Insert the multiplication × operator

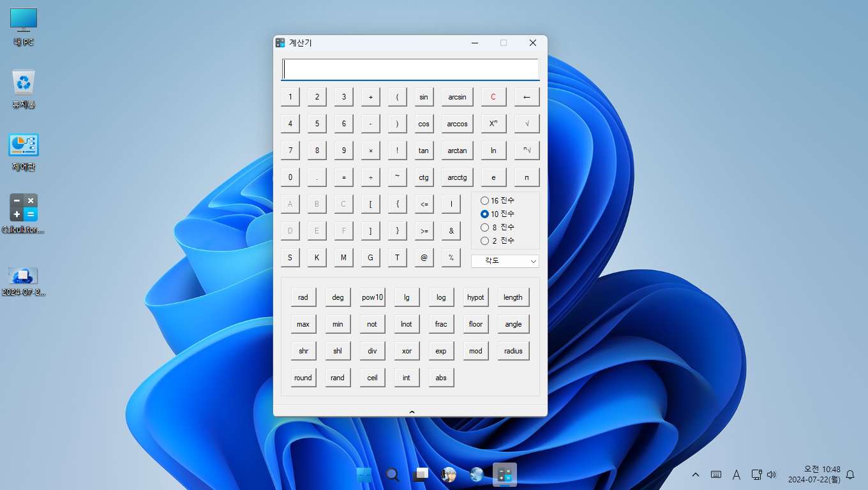pos(370,151)
